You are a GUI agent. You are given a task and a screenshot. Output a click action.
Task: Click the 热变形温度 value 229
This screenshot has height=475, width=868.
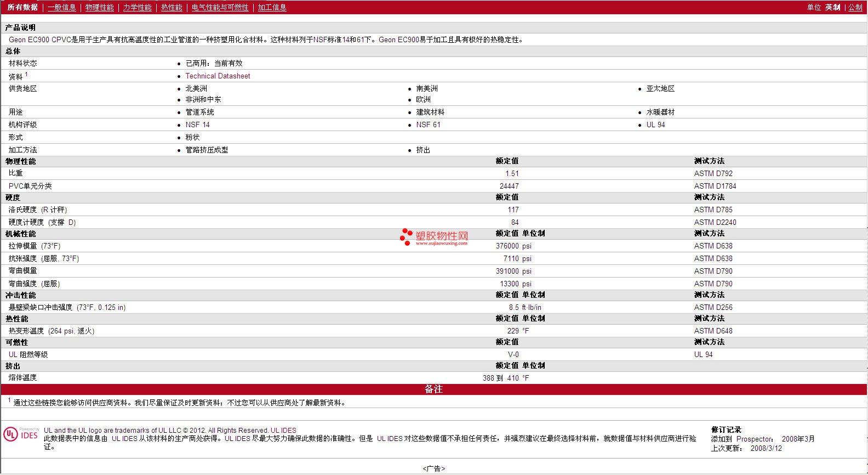coord(513,331)
